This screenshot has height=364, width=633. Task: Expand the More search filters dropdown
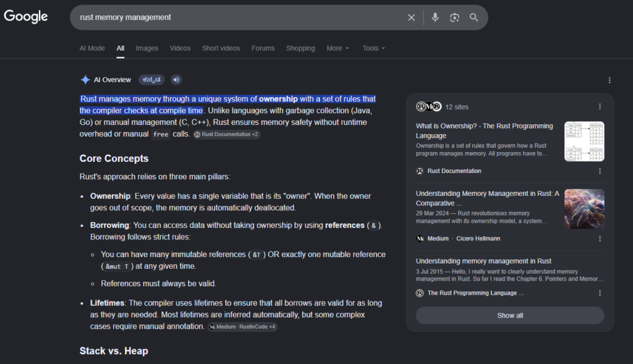(338, 48)
